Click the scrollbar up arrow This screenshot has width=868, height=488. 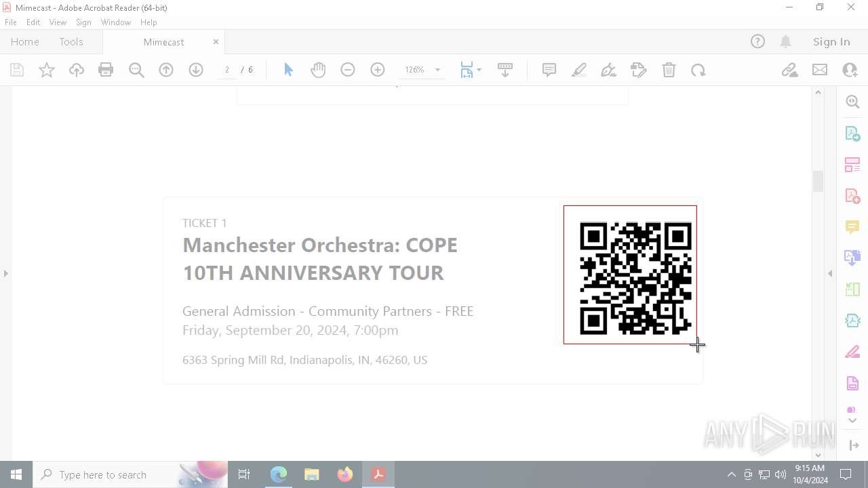point(818,92)
